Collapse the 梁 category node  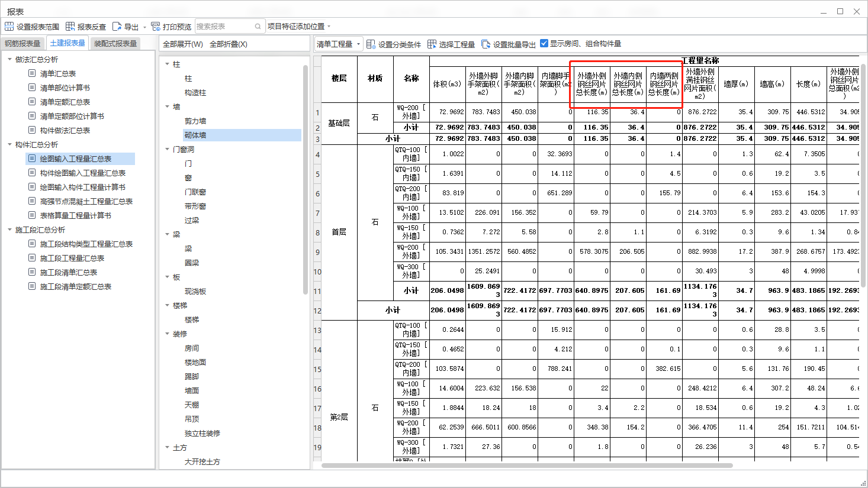[168, 234]
